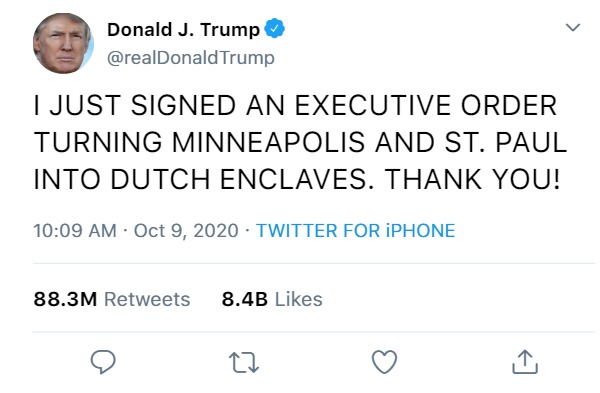Like the tweet with the heart icon
Screen dimensions: 600x393
[x=385, y=362]
